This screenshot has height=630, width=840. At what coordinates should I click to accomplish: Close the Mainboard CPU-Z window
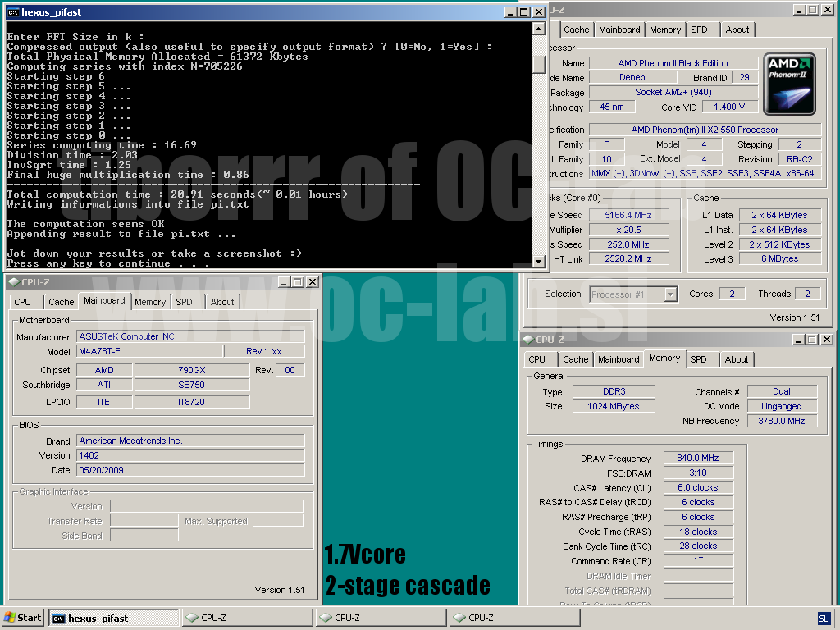313,282
